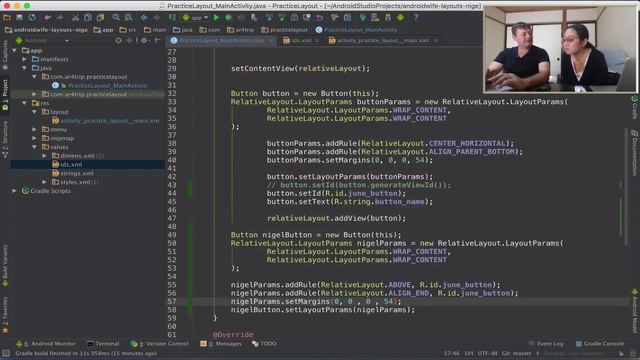Click the src breadcrumb folder

click(x=128, y=30)
